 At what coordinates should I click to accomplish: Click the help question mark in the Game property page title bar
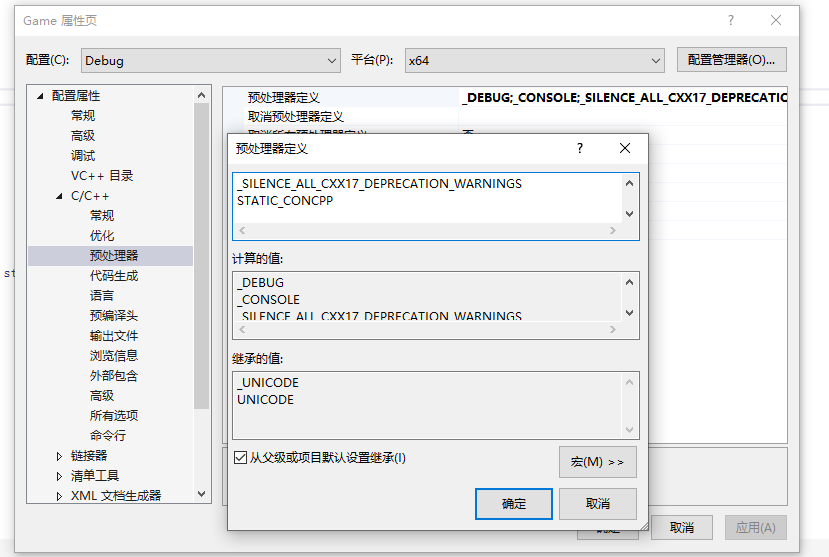click(731, 21)
